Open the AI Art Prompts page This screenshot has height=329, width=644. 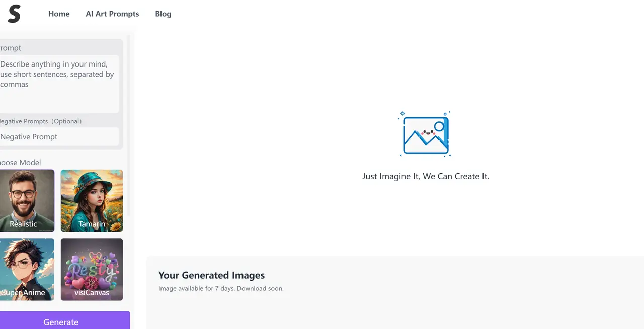(x=112, y=14)
